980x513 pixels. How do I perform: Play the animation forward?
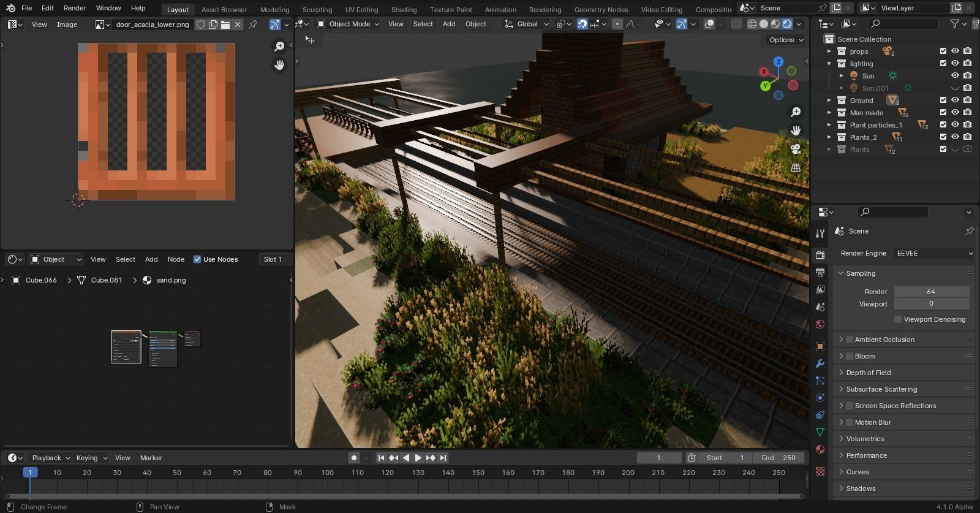coord(418,458)
